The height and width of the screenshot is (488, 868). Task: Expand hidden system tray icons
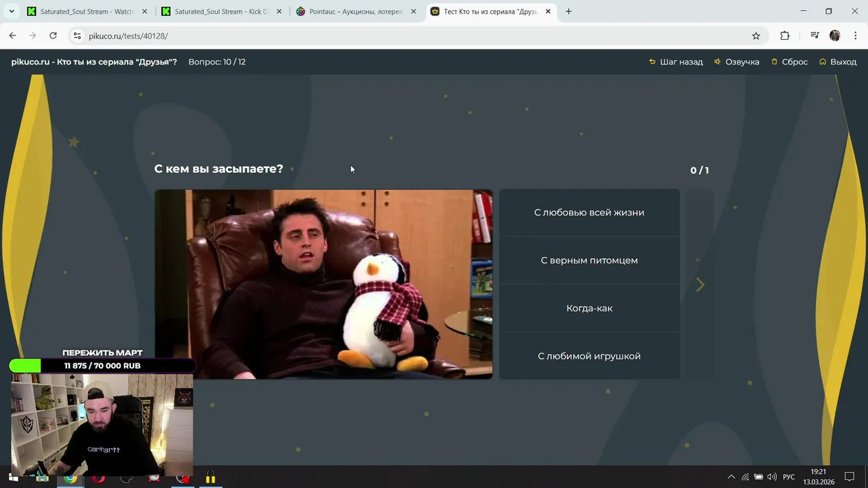coord(731,477)
